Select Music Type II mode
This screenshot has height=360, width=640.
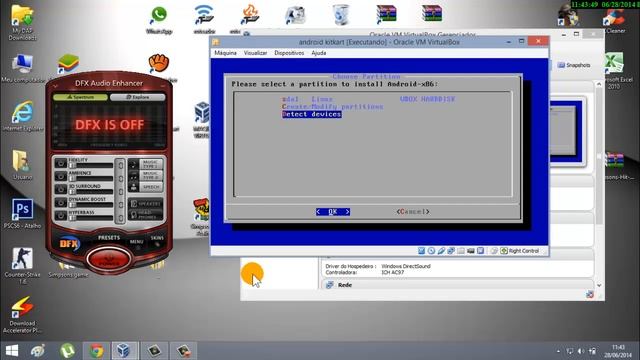(x=146, y=176)
